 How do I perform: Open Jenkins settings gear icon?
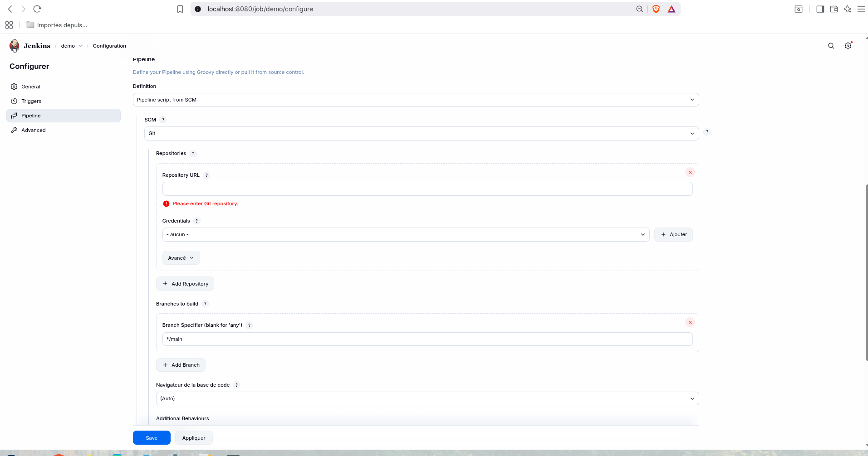coord(848,46)
